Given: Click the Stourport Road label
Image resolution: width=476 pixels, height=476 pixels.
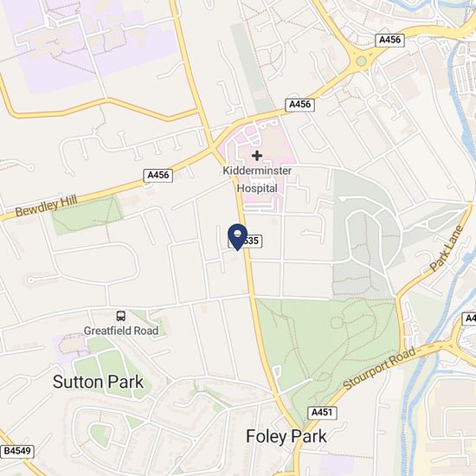Looking at the screenshot, I should tap(379, 368).
